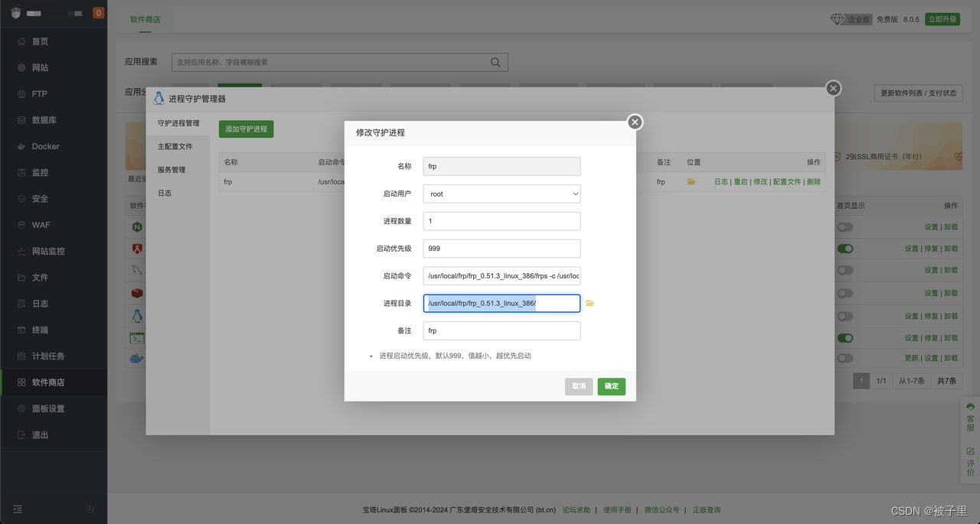Click 立即升级 button
Viewport: 980px width, 524px height.
click(942, 19)
